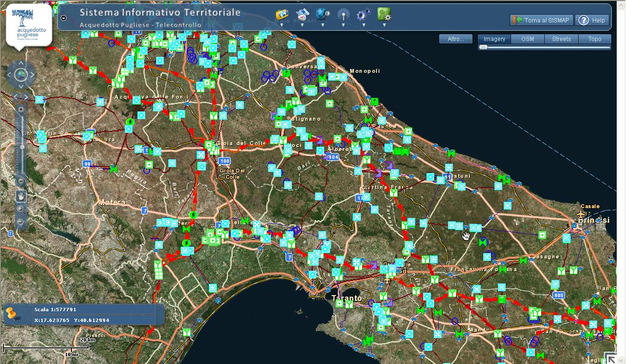Select the zoom-in rectangle tool below hand

click(x=21, y=209)
